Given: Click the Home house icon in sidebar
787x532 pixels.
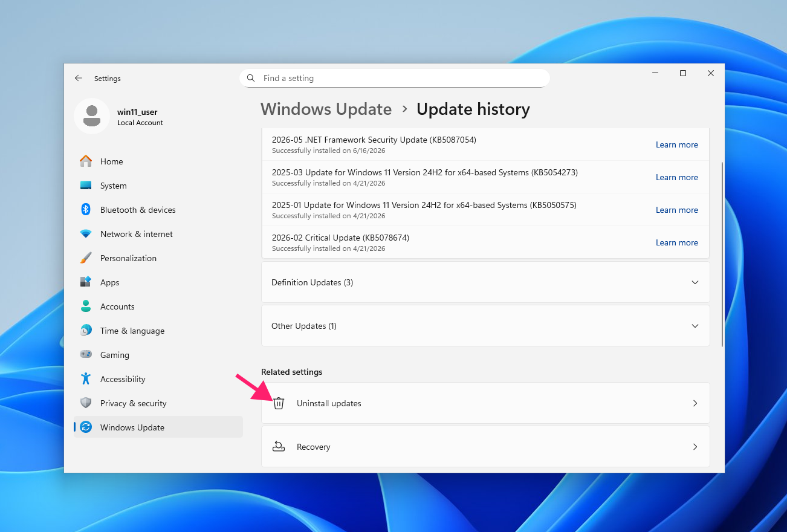Looking at the screenshot, I should 86,161.
